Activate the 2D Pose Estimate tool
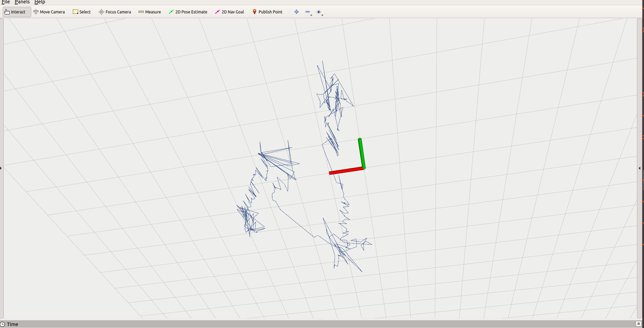644x328 pixels. [x=188, y=12]
